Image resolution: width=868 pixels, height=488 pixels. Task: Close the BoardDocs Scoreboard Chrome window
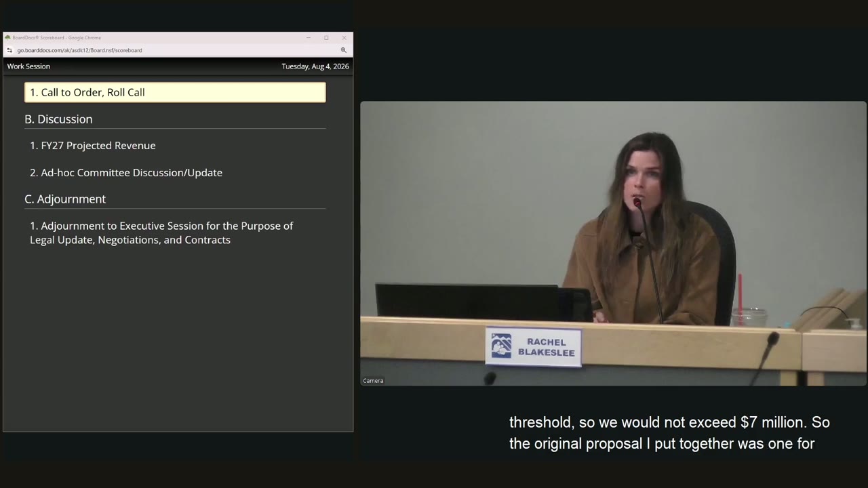[x=344, y=38]
